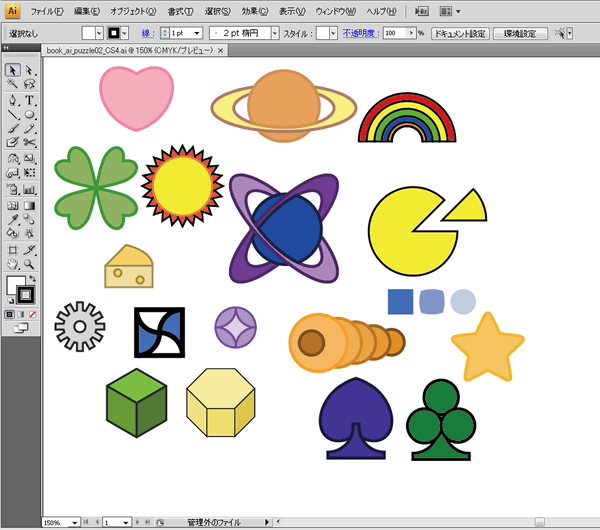Collapse the toolbox with the double-arrow
Viewport: 600px width, 530px height.
pos(6,47)
